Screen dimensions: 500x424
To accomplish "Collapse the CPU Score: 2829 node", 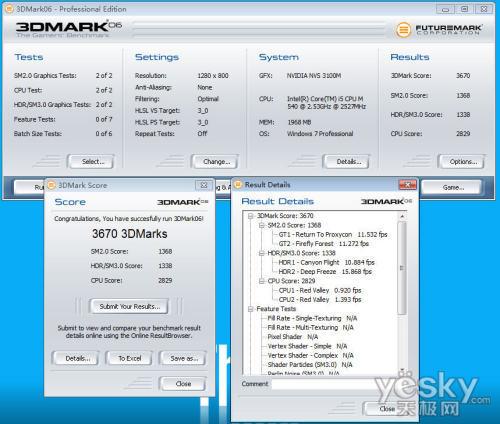I will (262, 281).
